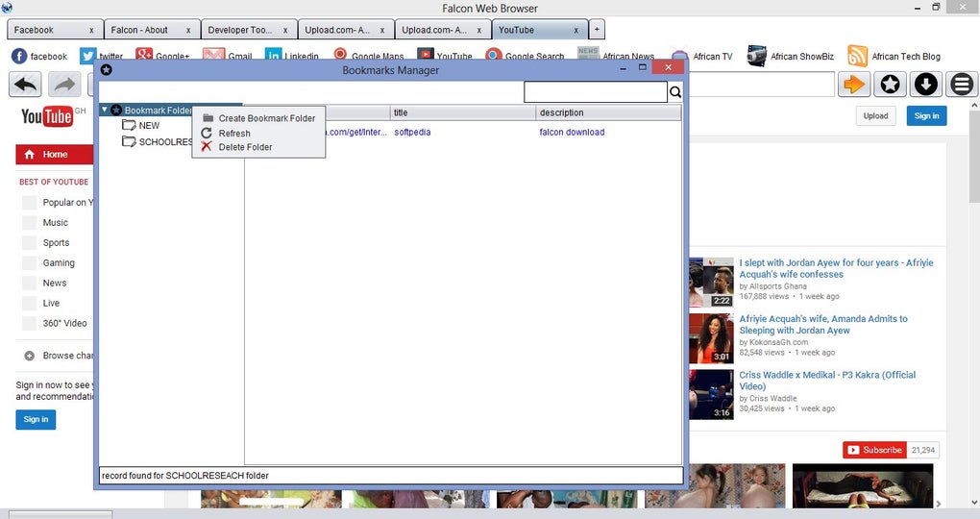The image size is (980, 519).
Task: Click the Bookmarks Manager star title icon
Action: tap(107, 69)
